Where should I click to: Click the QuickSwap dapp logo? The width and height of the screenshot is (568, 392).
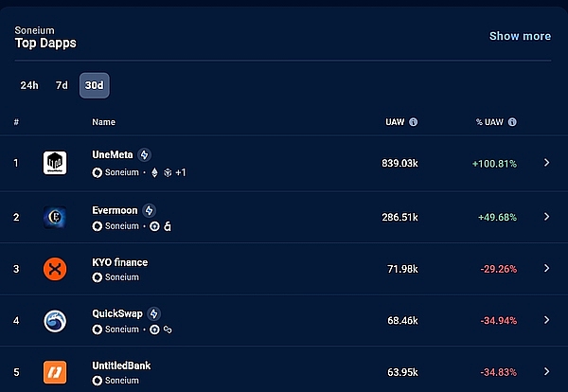tap(55, 321)
